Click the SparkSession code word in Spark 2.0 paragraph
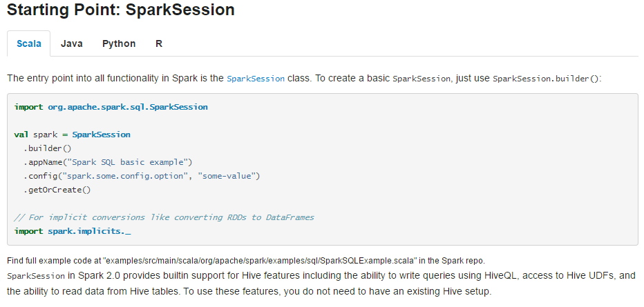Viewport: 644px width, 307px height. tap(36, 276)
